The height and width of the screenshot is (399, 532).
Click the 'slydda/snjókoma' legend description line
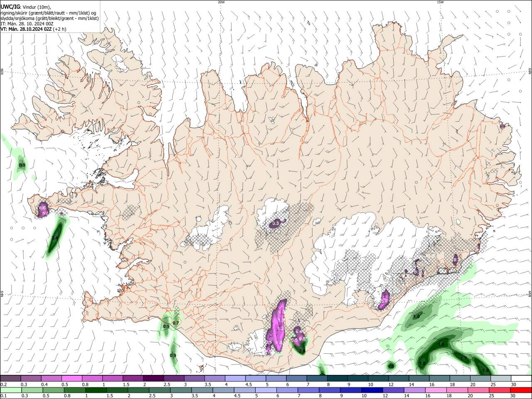click(49, 18)
